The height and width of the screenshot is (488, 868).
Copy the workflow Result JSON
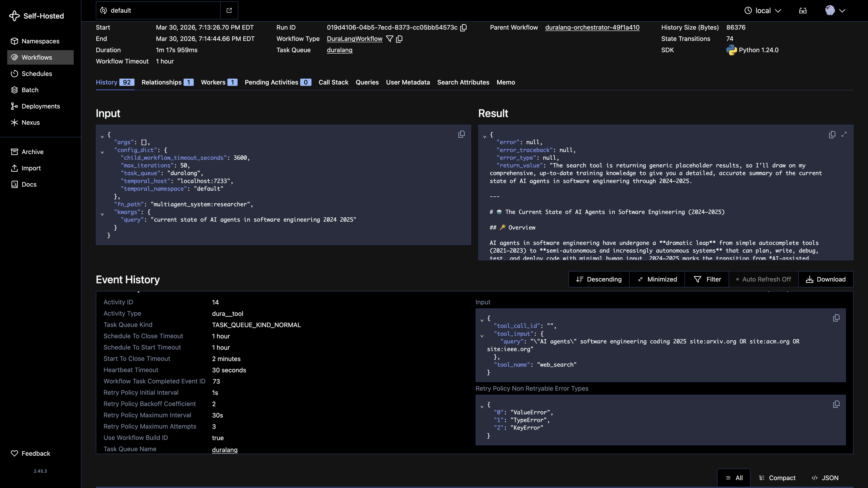(832, 134)
